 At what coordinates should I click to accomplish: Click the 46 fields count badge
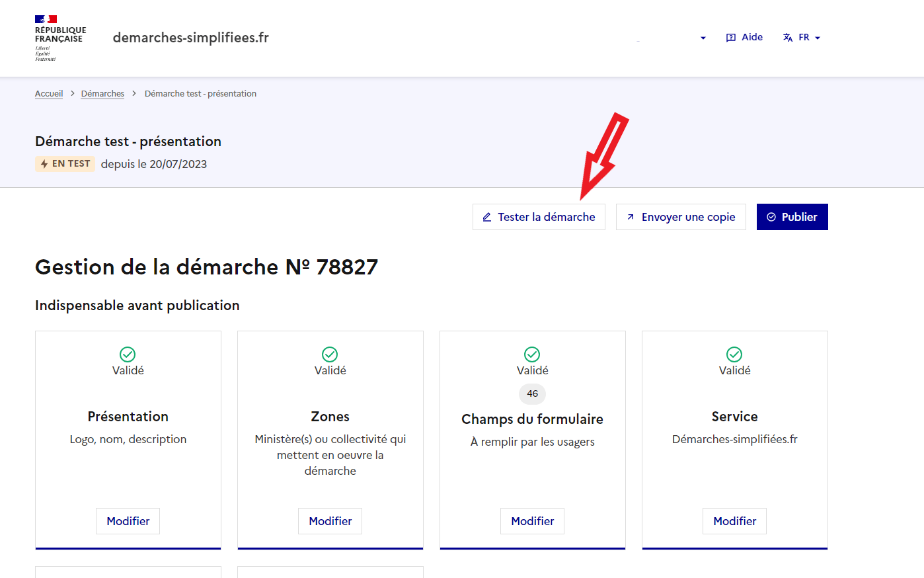[532, 394]
